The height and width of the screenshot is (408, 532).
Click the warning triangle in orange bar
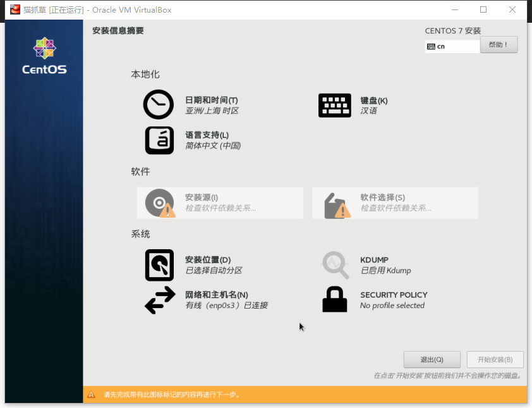91,395
